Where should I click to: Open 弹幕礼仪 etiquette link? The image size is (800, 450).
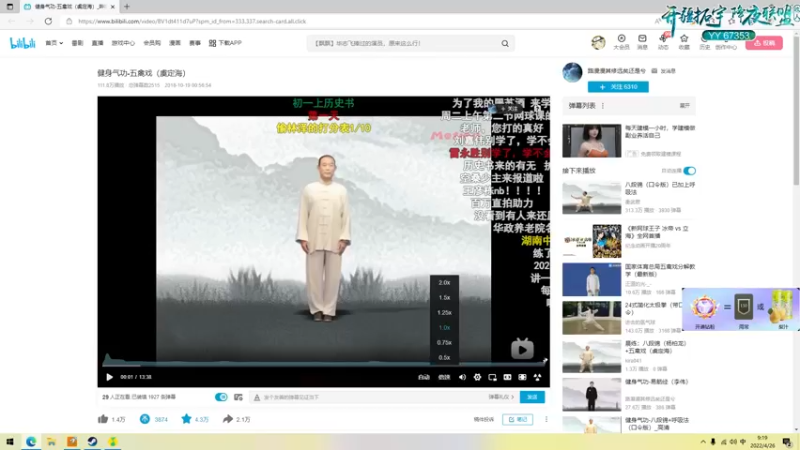point(501,397)
